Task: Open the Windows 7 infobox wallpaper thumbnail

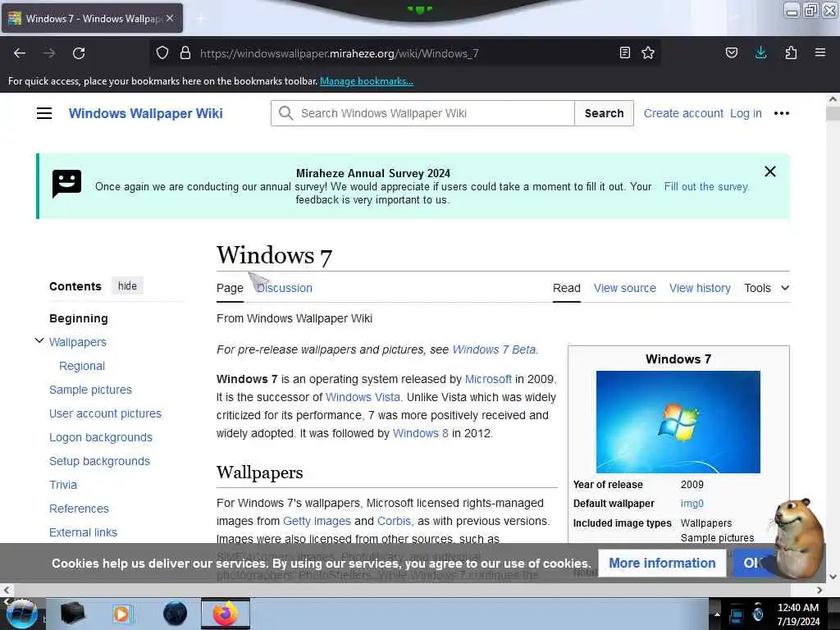Action: point(678,422)
